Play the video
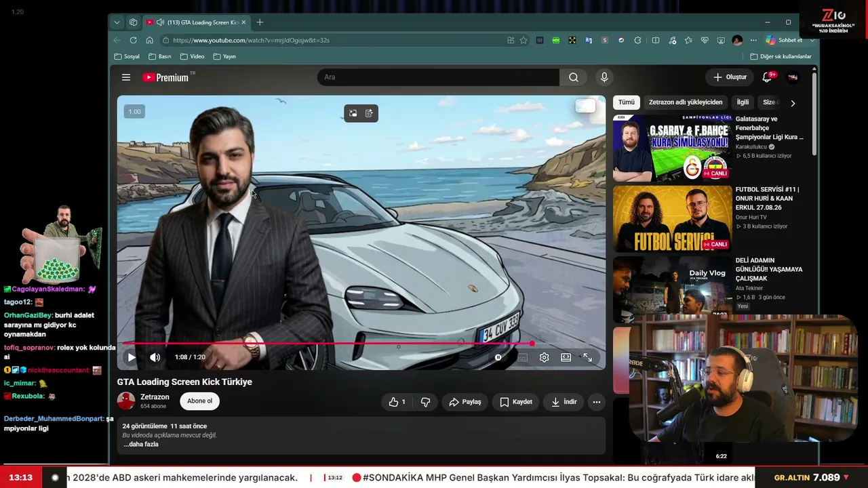868x488 pixels. pyautogui.click(x=132, y=357)
